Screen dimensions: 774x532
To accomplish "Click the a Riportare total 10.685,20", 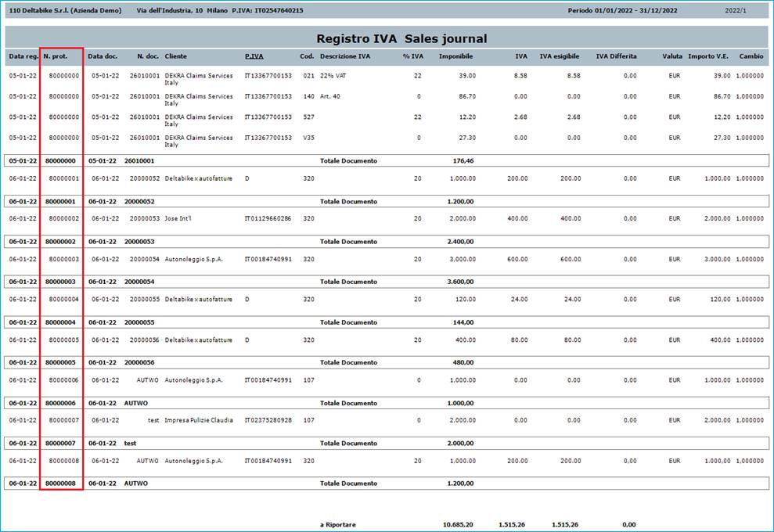I will tap(459, 522).
